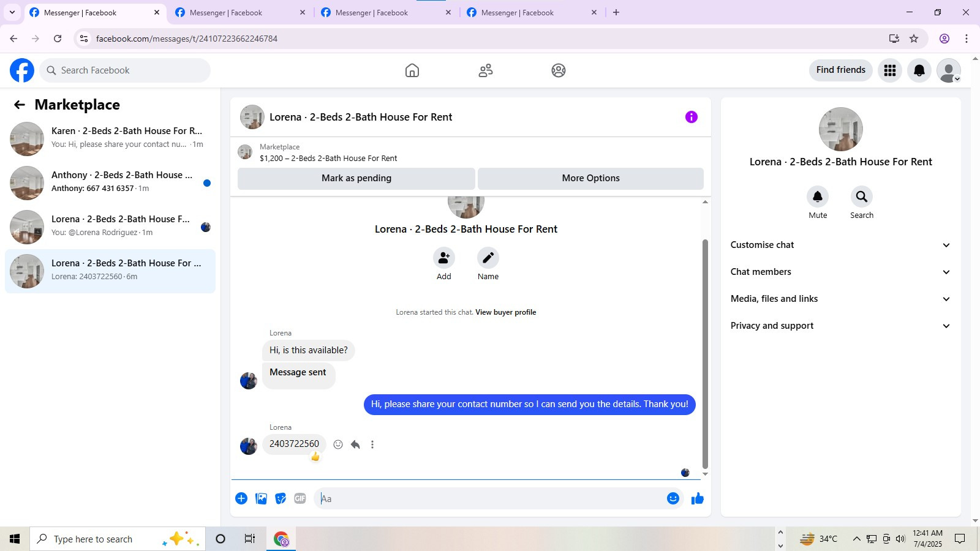
Task: Expand Privacy and support section
Action: coord(840,326)
